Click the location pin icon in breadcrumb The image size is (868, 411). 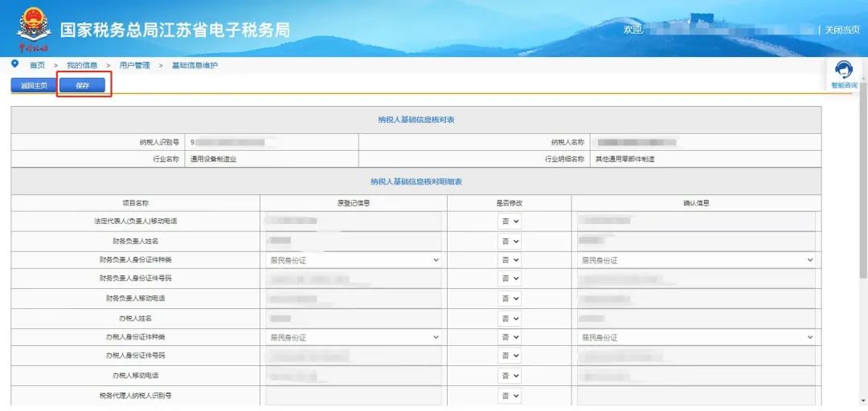[14, 64]
